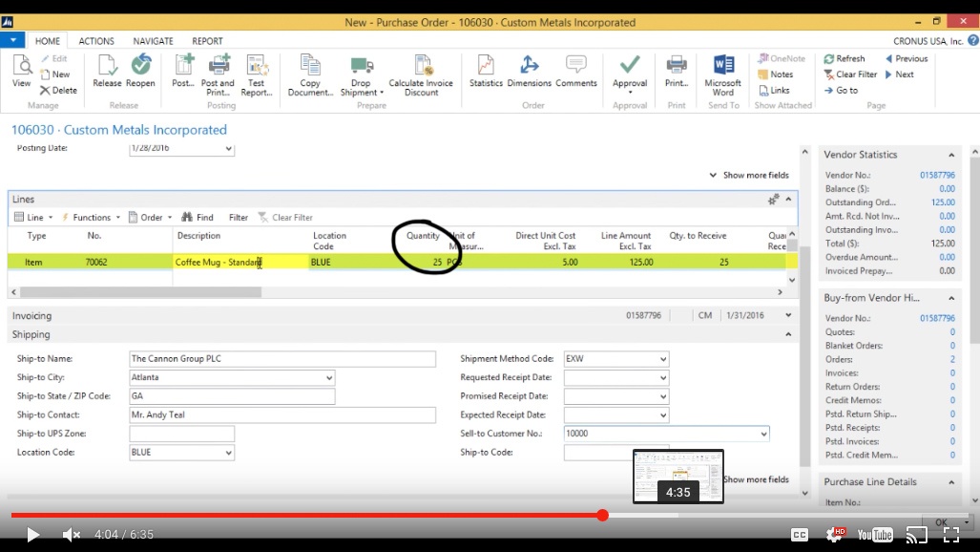Viewport: 980px width, 552px height.
Task: Switch to the ACTIONS tab
Action: click(96, 41)
